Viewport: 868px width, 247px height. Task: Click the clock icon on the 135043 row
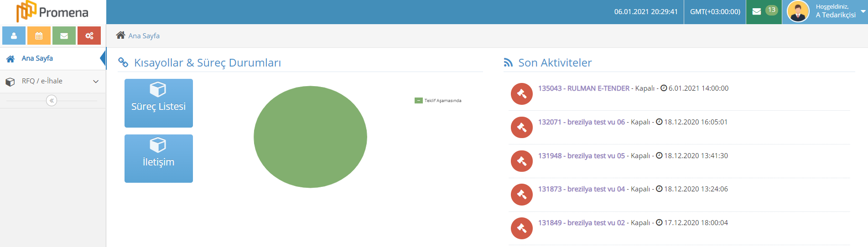(664, 88)
